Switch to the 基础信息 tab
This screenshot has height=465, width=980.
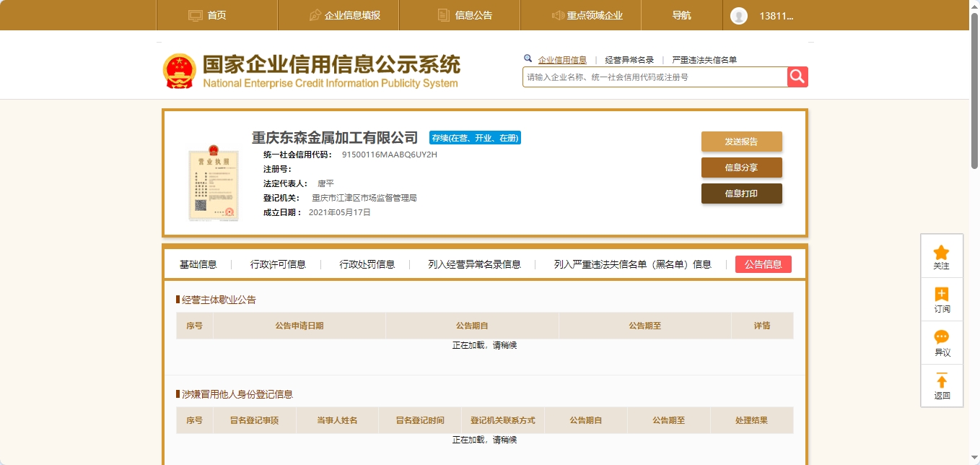point(198,264)
